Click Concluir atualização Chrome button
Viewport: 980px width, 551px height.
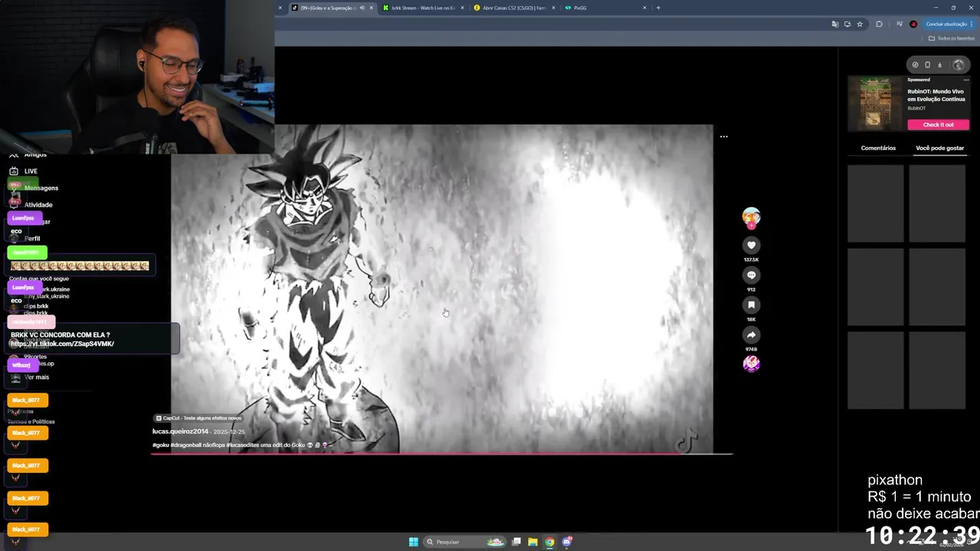coord(949,24)
